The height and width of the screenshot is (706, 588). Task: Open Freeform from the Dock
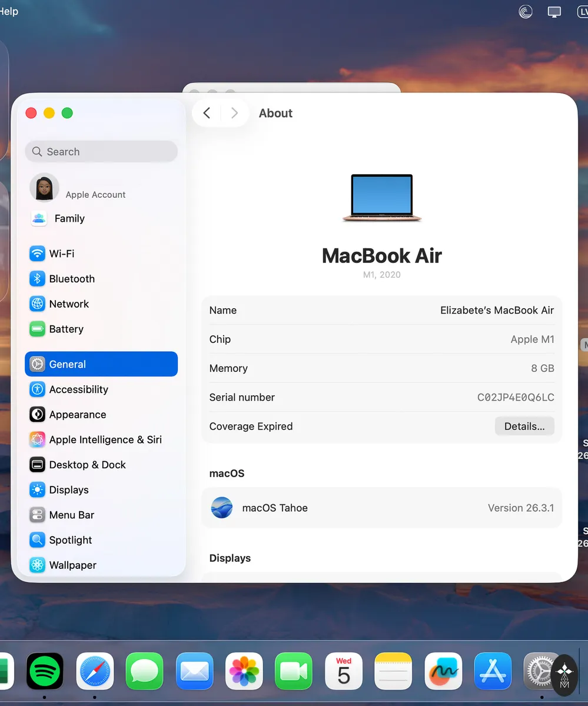[443, 671]
